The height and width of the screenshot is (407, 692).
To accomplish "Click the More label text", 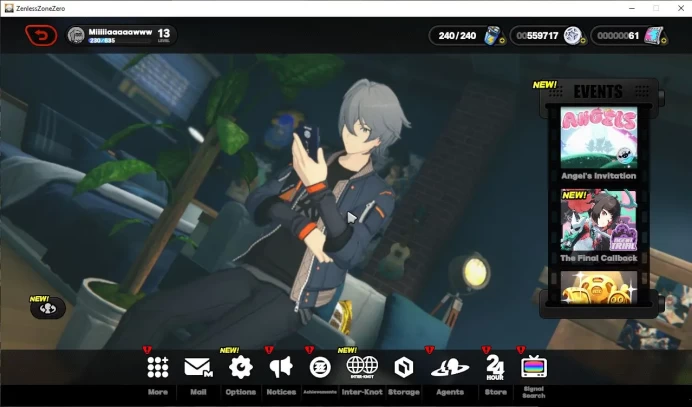I will click(158, 392).
